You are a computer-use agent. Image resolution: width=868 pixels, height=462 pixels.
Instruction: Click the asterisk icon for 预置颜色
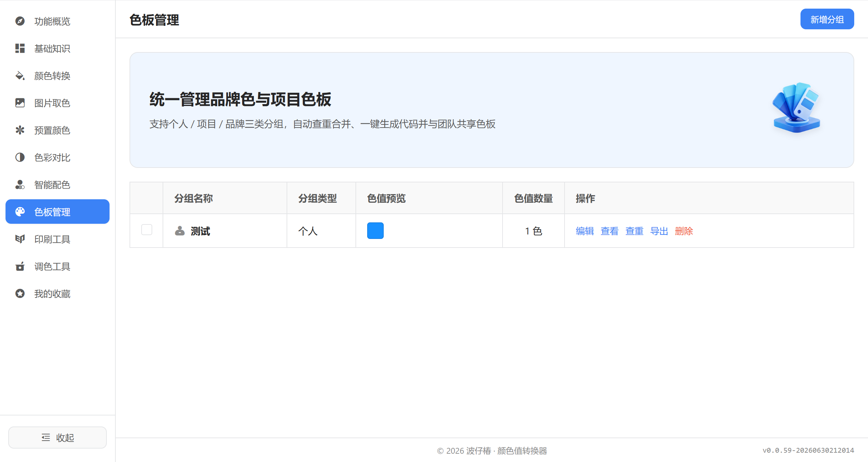click(20, 130)
